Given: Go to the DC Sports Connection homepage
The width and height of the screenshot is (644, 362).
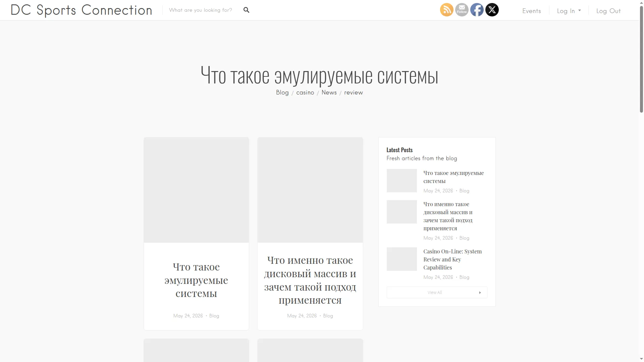Looking at the screenshot, I should click(82, 10).
